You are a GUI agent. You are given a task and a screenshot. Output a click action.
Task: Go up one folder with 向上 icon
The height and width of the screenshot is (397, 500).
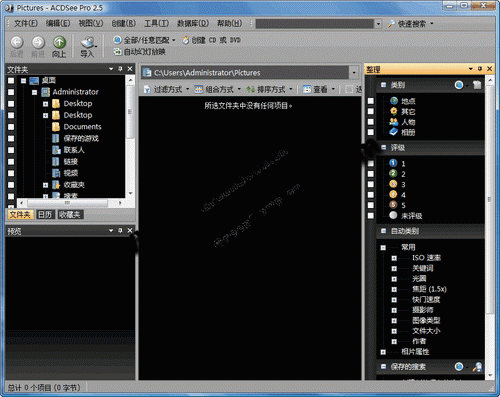click(x=59, y=43)
